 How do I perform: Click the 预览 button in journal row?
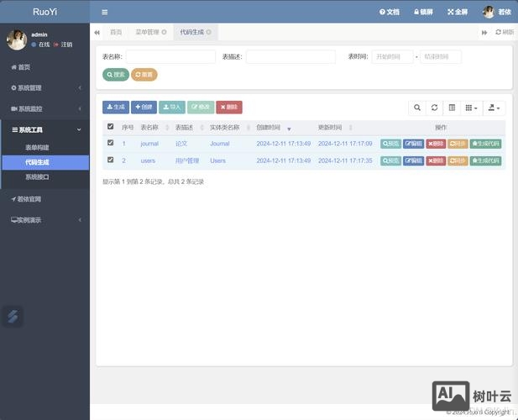pyautogui.click(x=390, y=144)
